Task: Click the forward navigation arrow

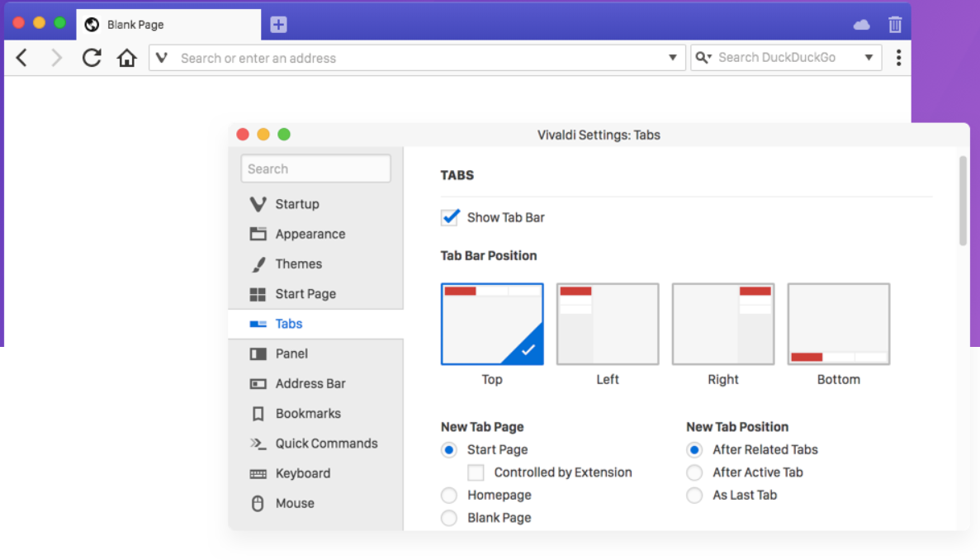Action: click(x=56, y=58)
